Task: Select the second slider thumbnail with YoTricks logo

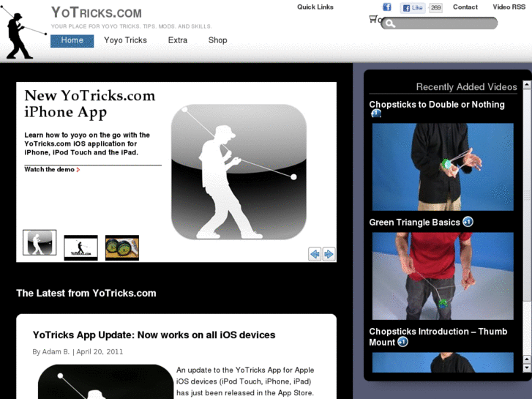Action: click(80, 247)
